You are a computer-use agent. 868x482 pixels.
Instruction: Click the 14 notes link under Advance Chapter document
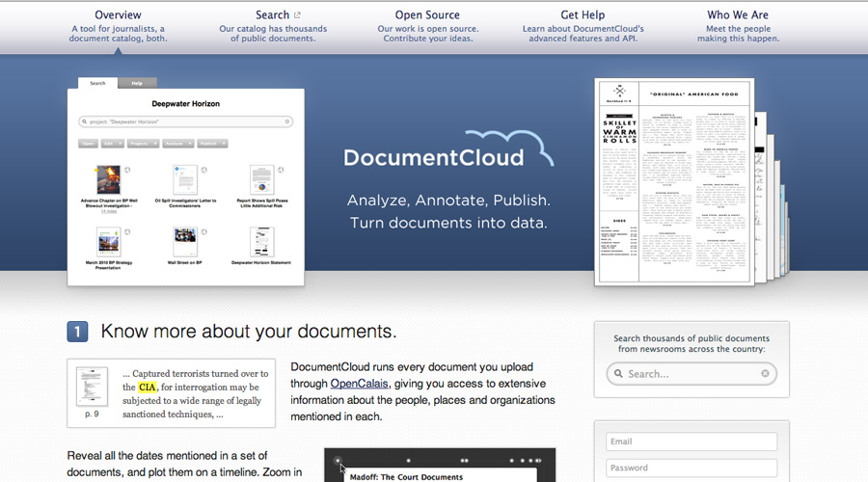[x=108, y=211]
